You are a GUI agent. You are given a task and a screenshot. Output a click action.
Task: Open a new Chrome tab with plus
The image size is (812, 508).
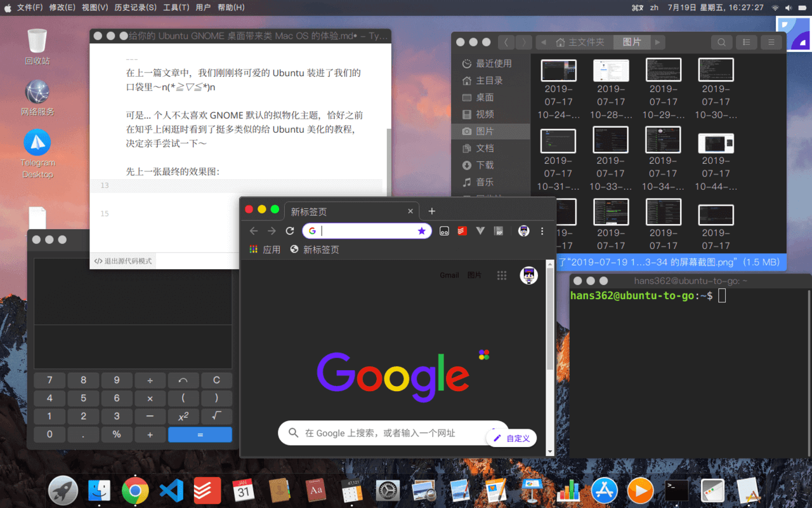click(431, 211)
